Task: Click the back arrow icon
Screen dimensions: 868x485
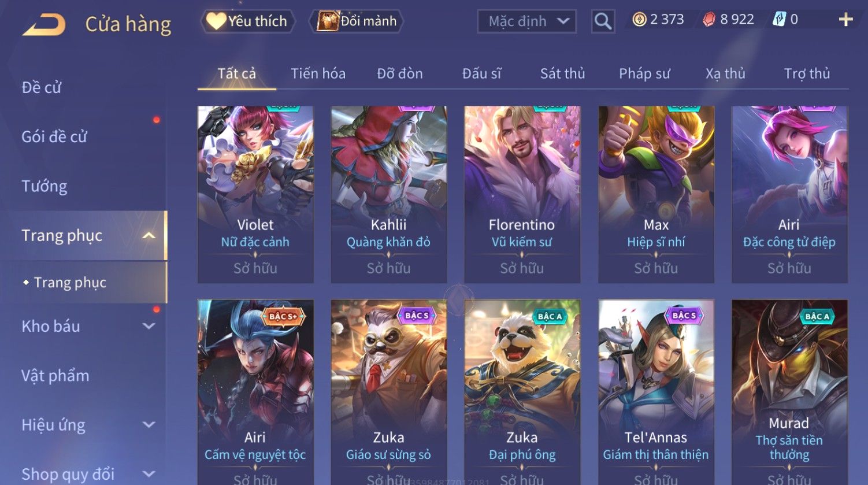Action: point(44,25)
